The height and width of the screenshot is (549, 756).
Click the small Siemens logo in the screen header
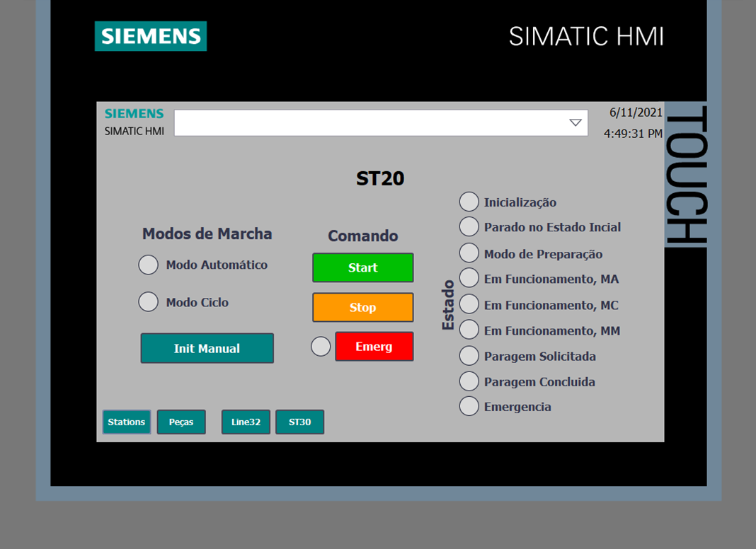tap(134, 114)
